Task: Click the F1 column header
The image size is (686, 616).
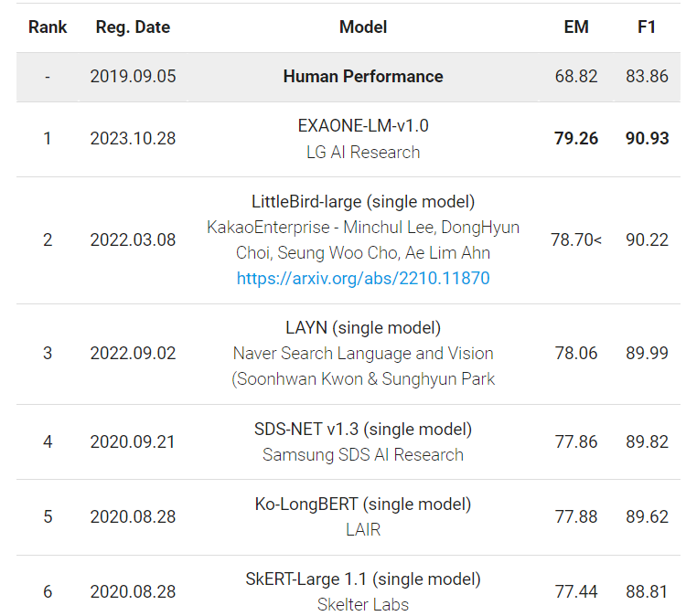Action: 647,27
